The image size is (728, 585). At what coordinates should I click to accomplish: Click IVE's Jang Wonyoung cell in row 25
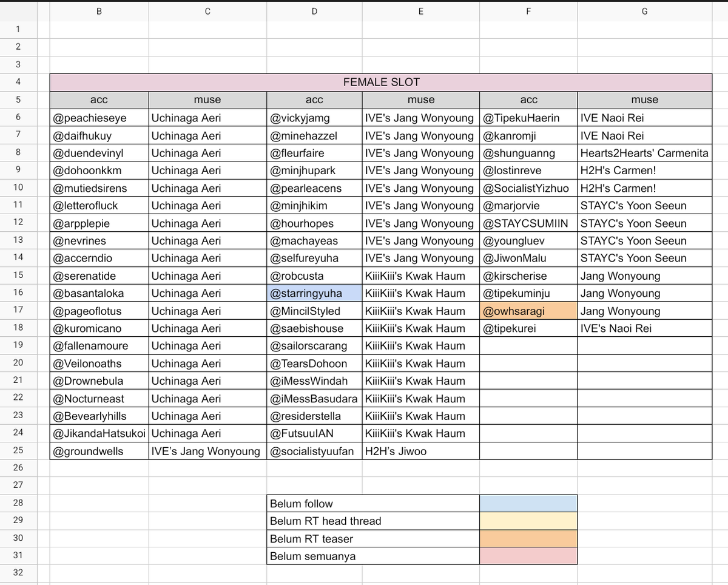pyautogui.click(x=207, y=451)
